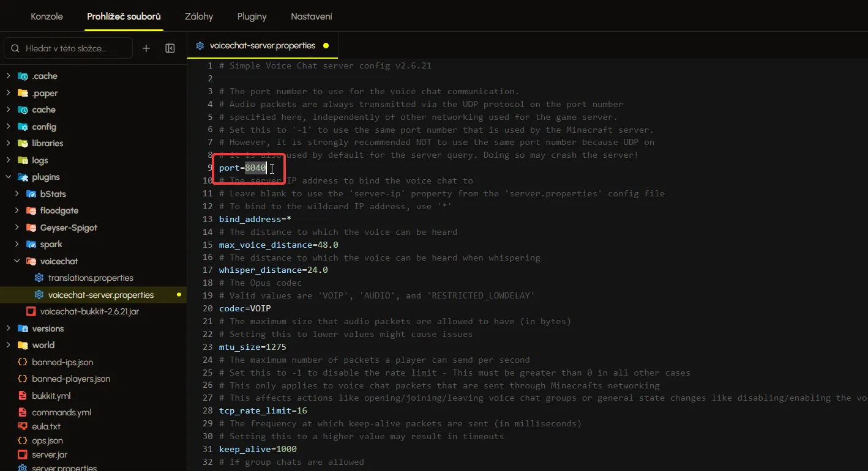Click the port=8040 value on line 9
The width and height of the screenshot is (868, 471).
(x=255, y=168)
